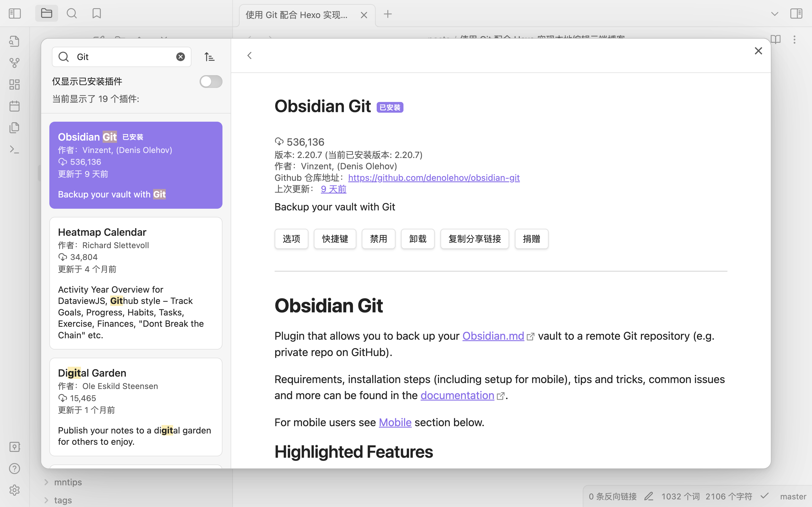Select the Hexo Git note tab
Viewport: 812px width, 507px height.
(x=297, y=15)
